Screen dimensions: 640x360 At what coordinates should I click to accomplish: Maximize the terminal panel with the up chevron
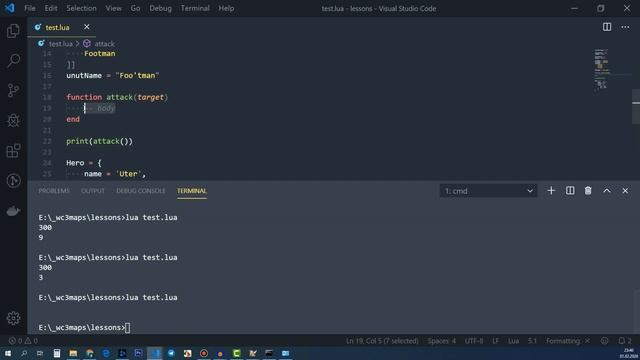click(607, 191)
